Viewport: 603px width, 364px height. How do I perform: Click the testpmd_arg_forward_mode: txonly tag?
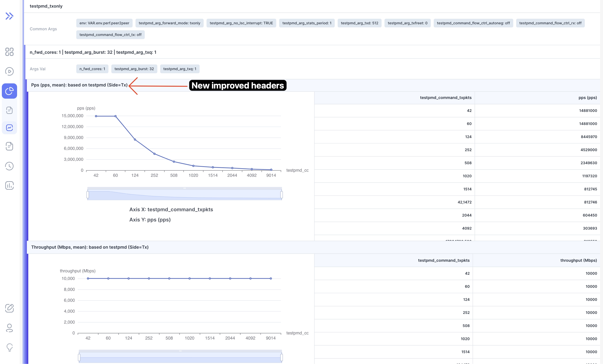[x=169, y=23]
